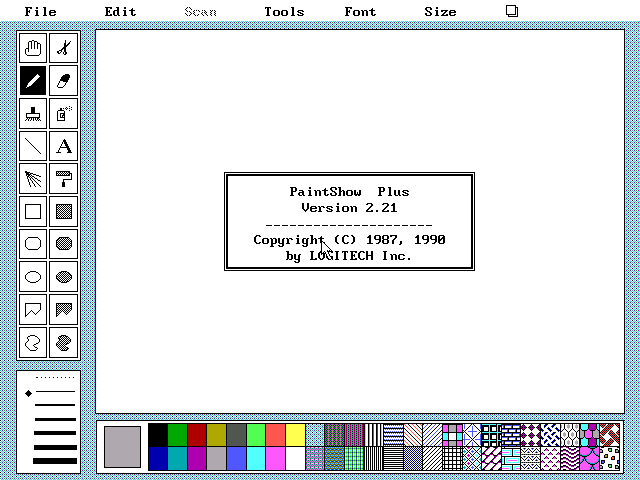Choose the second-thickest line width

[x=55, y=447]
